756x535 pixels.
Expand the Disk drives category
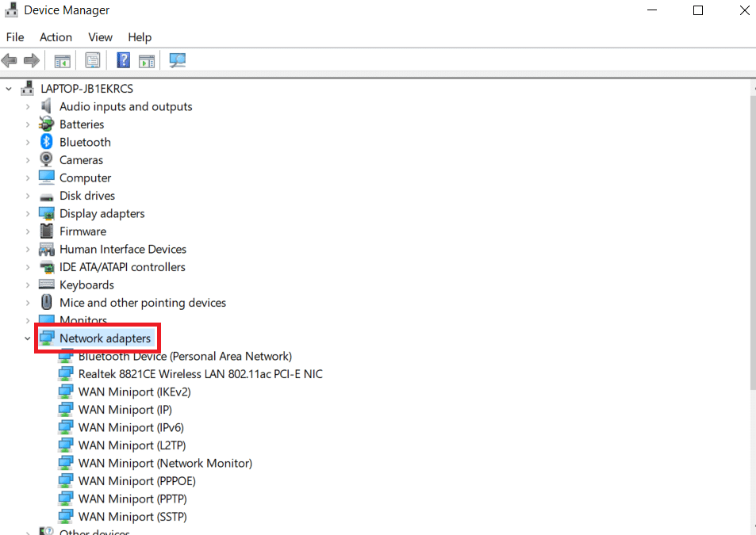[x=28, y=196]
